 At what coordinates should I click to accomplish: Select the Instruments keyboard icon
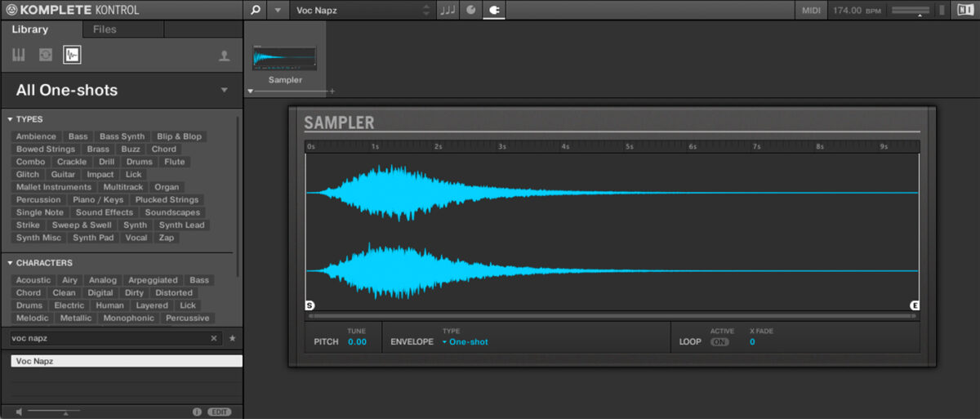(19, 55)
